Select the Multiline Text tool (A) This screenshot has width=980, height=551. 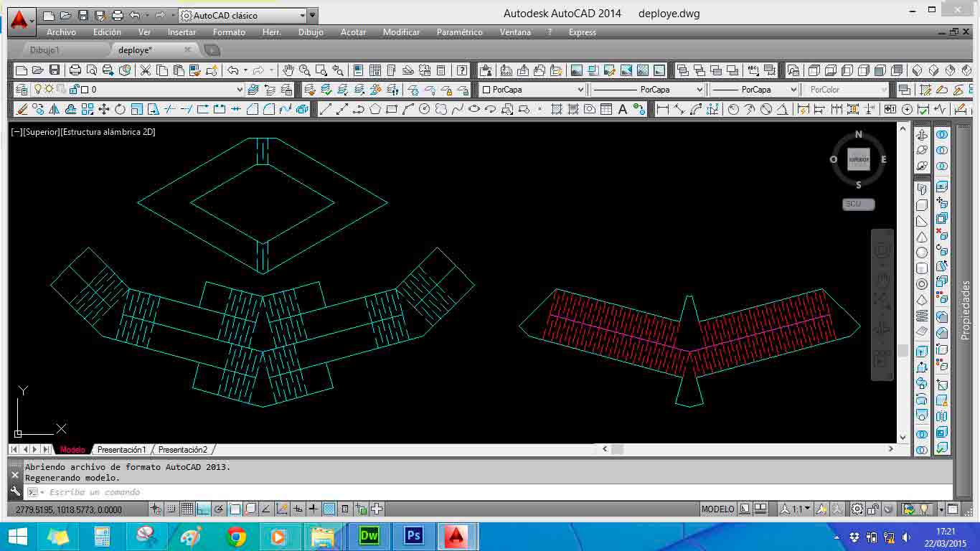pyautogui.click(x=623, y=109)
